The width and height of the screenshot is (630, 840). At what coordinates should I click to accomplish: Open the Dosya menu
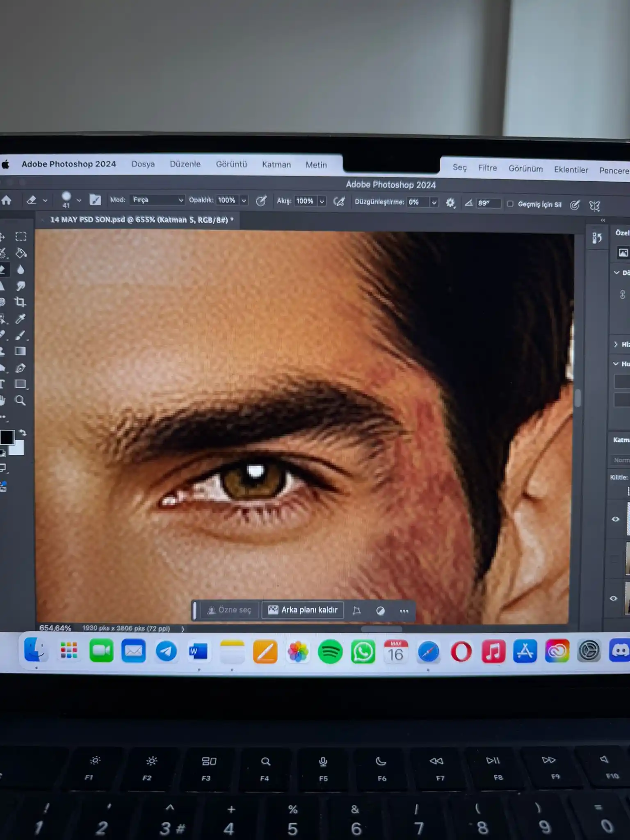click(x=143, y=164)
